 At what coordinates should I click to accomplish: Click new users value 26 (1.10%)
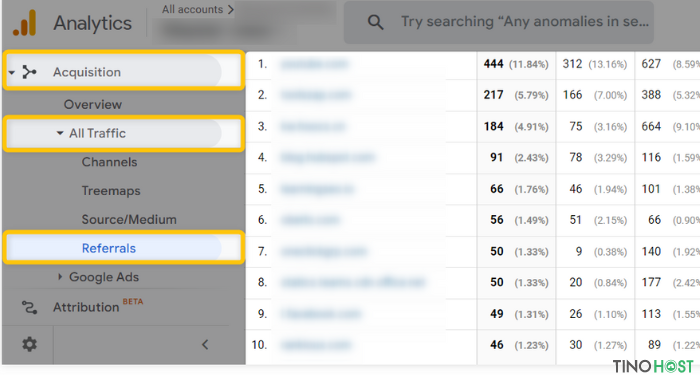click(x=598, y=314)
